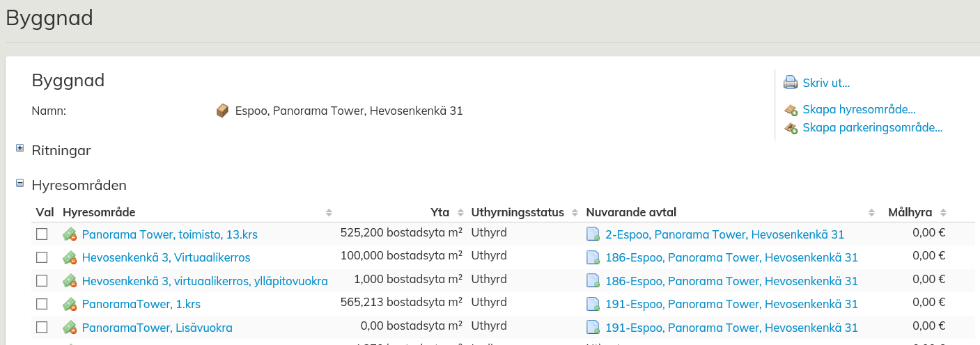Sort table by Målhyra column header

(x=911, y=212)
